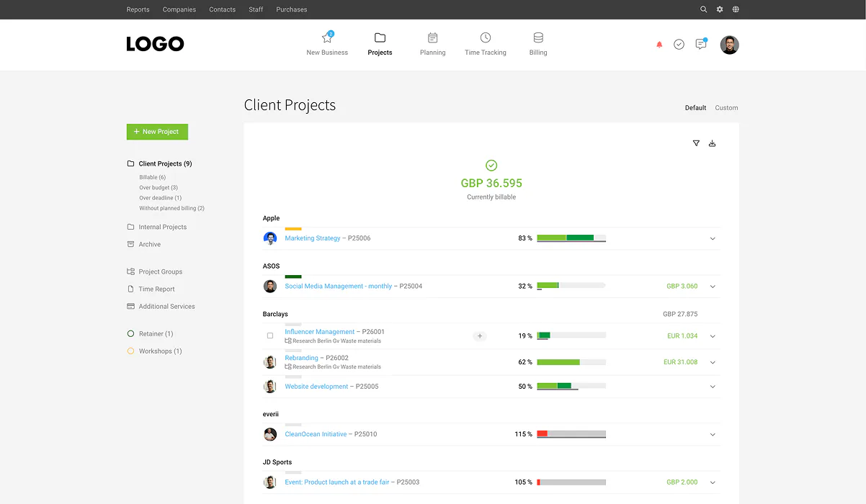
Task: Select the Retainer (1) filter circle
Action: (130, 334)
